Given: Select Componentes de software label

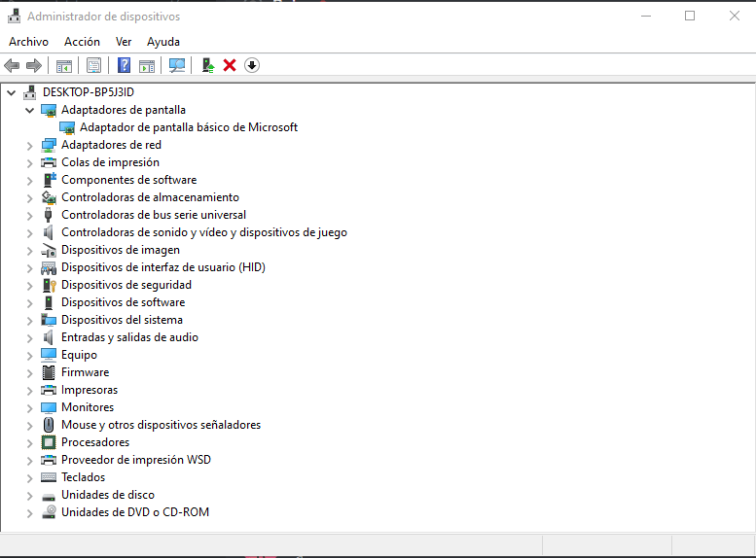Looking at the screenshot, I should [x=128, y=180].
